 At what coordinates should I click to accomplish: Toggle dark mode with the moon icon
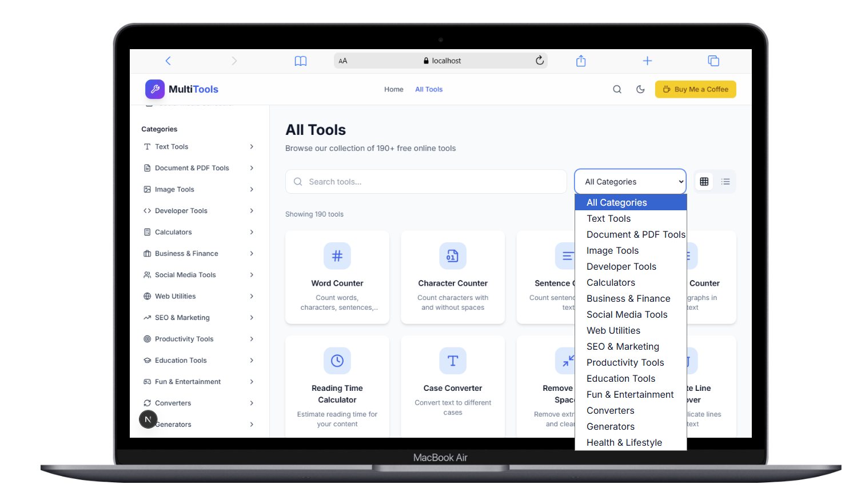click(x=640, y=89)
